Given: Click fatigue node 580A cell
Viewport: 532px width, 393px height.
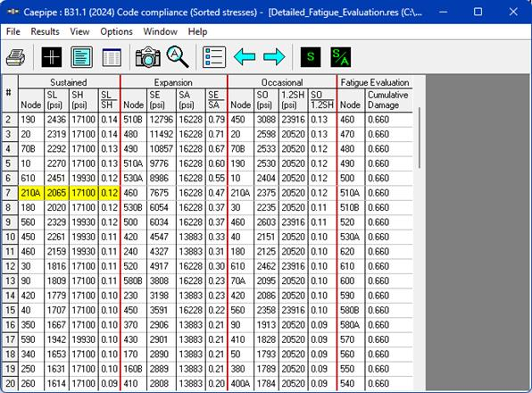Looking at the screenshot, I should click(x=351, y=325).
